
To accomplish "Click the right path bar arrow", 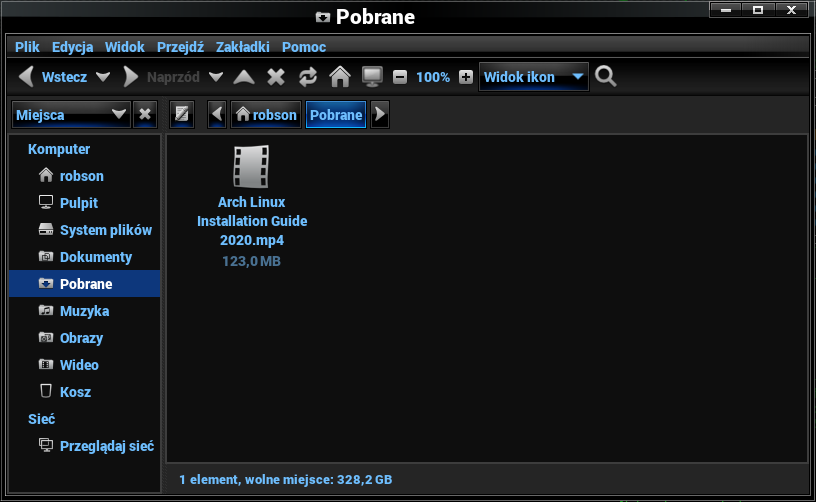I will click(380, 114).
